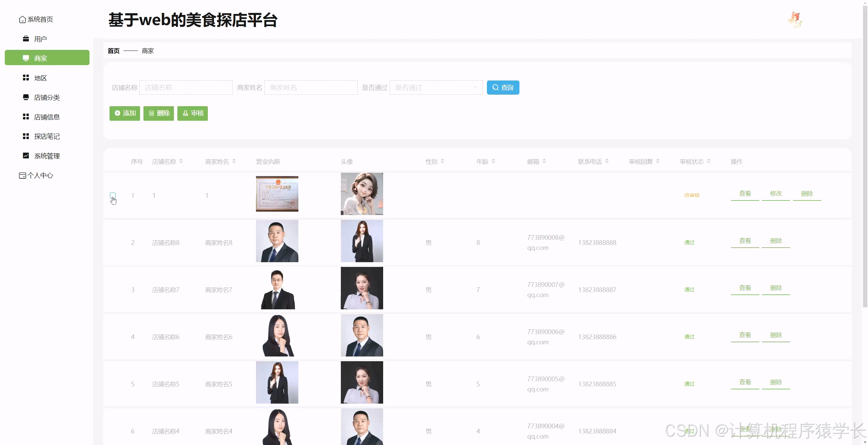Click 首页 in the breadcrumb
868x445 pixels.
click(x=114, y=51)
